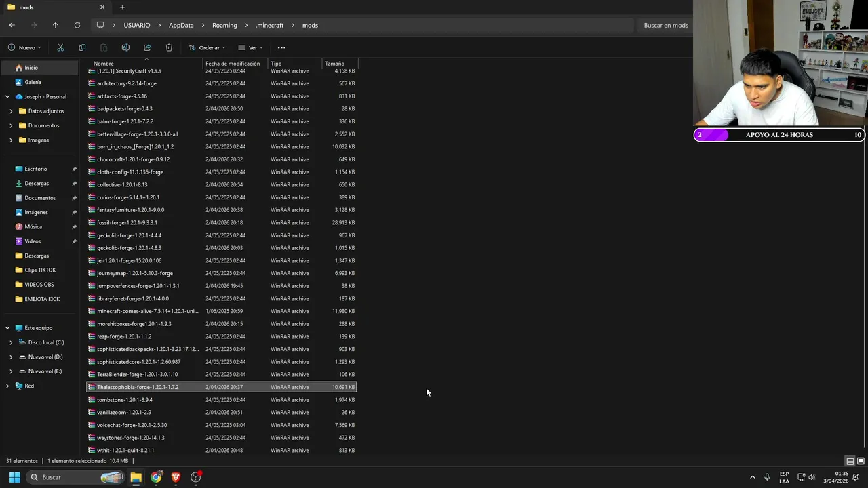Switch to Details view icon in status bar
This screenshot has width=868, height=488.
click(850, 461)
